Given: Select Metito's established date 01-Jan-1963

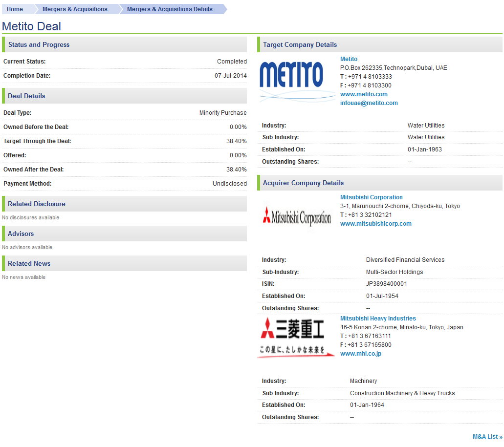Looking at the screenshot, I should 425,149.
